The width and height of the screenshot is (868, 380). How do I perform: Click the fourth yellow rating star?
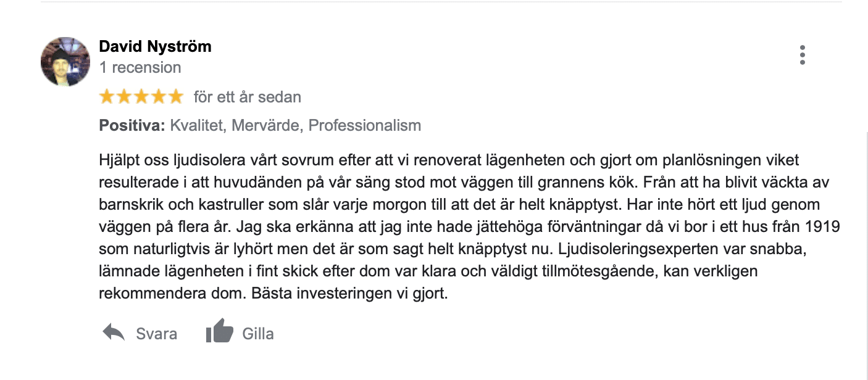(159, 96)
